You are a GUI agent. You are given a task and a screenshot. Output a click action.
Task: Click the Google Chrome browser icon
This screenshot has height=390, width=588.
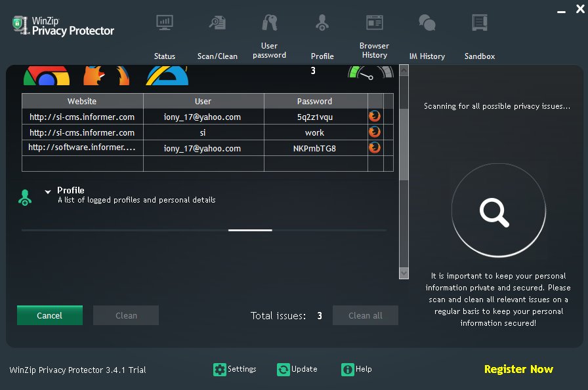pos(47,75)
